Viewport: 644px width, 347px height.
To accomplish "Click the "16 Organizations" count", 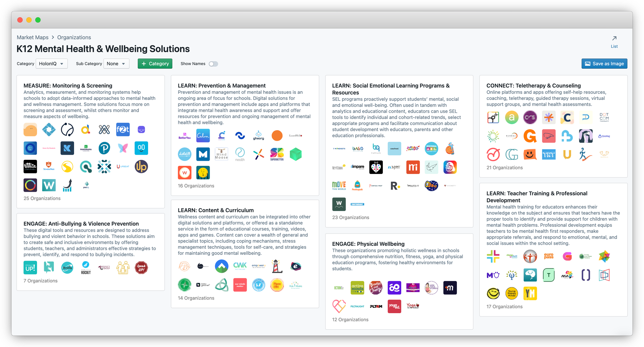I will [196, 186].
